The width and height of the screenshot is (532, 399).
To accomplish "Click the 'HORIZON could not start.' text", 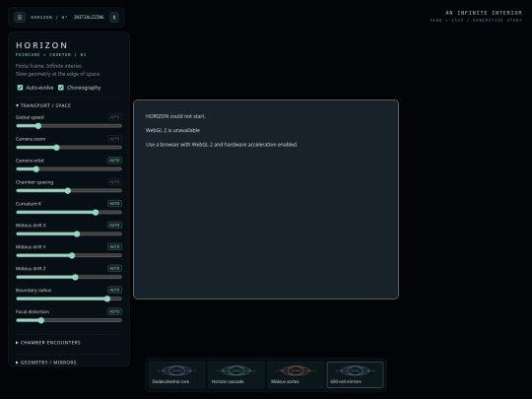I will (175, 116).
